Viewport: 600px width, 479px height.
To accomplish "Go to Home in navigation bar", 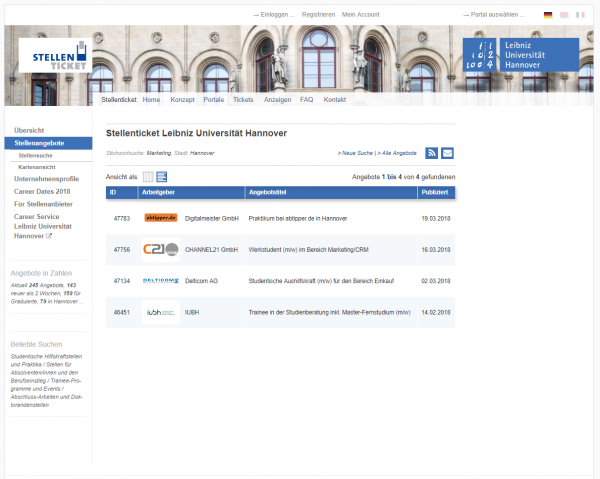I will pyautogui.click(x=151, y=99).
